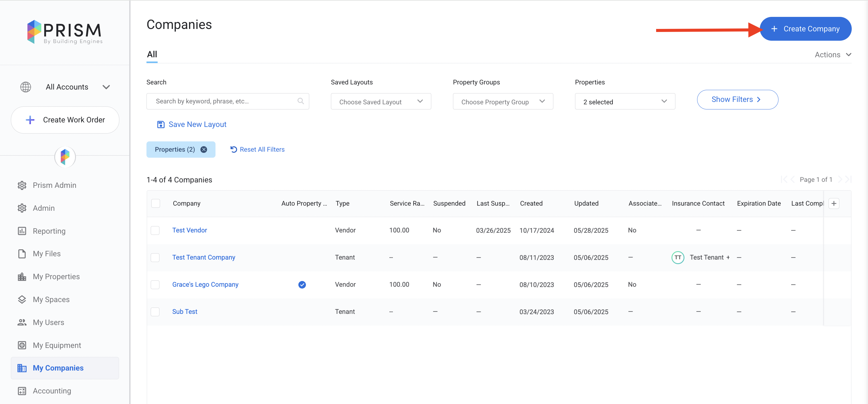The image size is (868, 404).
Task: Sort by the Created column header
Action: [x=531, y=204]
